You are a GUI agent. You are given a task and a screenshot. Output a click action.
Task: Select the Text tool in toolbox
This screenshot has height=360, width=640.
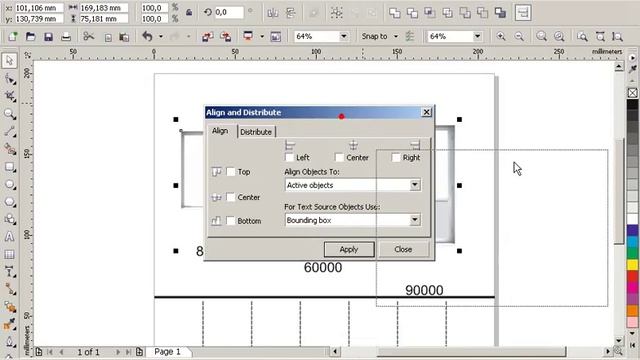9,237
